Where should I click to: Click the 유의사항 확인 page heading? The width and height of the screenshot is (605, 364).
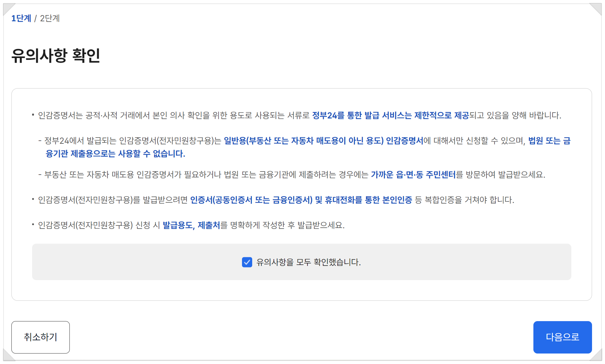[x=56, y=56]
